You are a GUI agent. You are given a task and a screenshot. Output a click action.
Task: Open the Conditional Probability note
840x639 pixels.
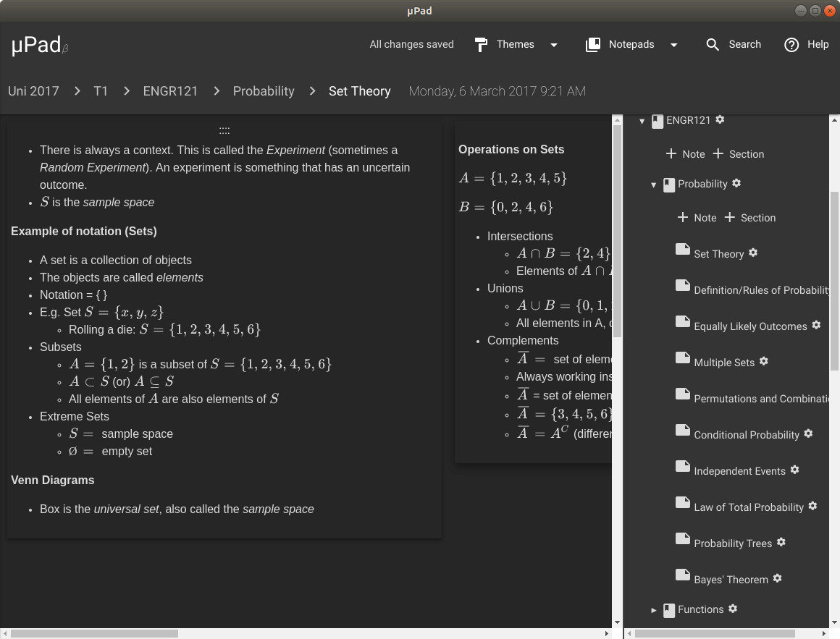tap(747, 435)
